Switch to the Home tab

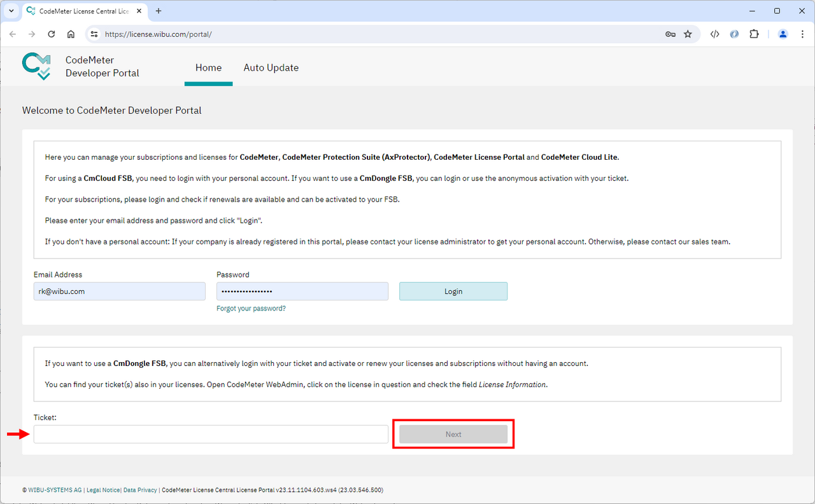208,67
